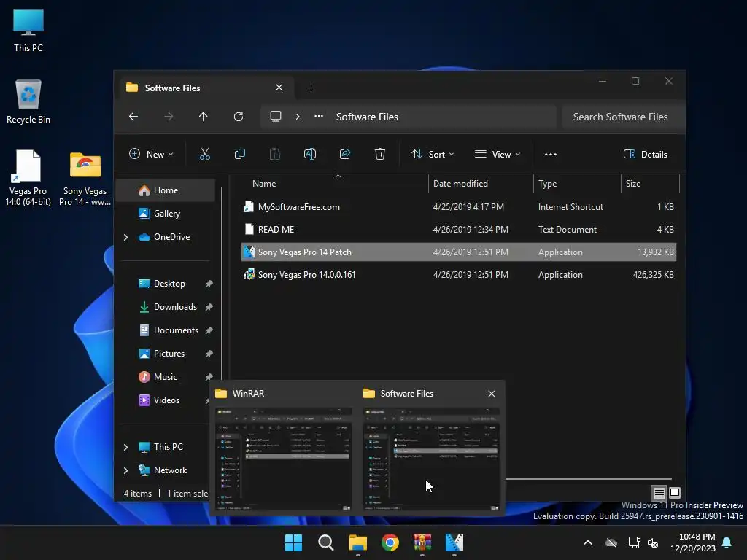Select the Recycle Bin desktop icon
Image resolution: width=747 pixels, height=560 pixels.
point(28,101)
